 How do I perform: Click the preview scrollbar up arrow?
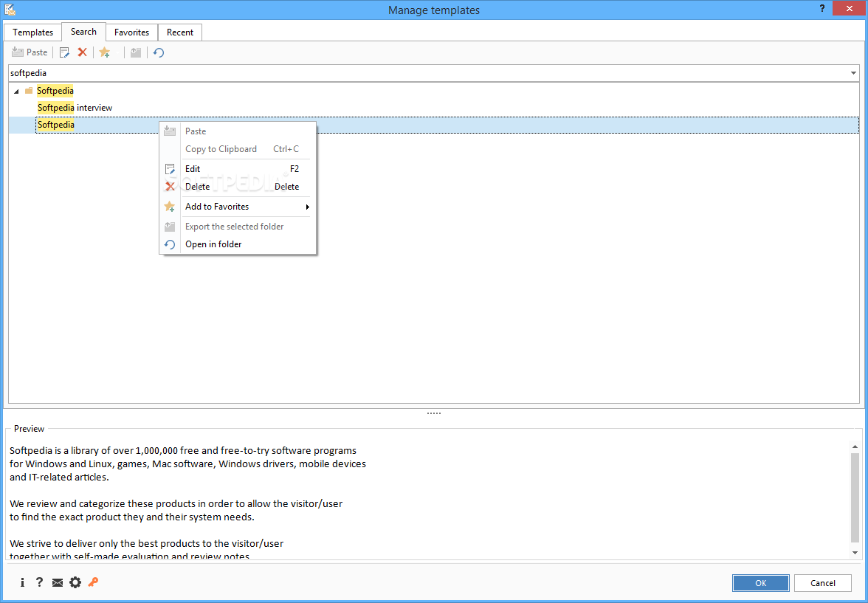pyautogui.click(x=855, y=447)
